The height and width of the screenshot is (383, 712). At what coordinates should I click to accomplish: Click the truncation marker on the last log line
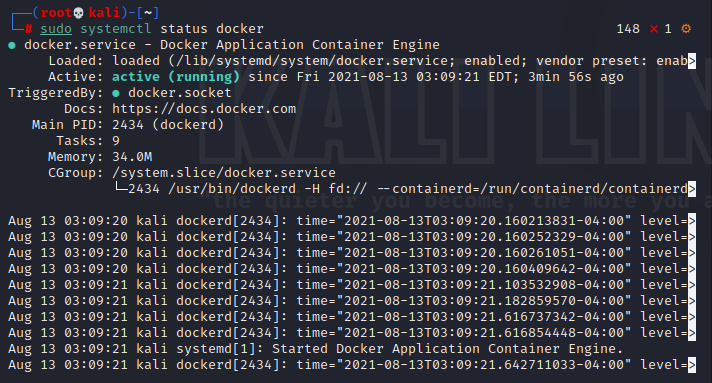tap(692, 365)
